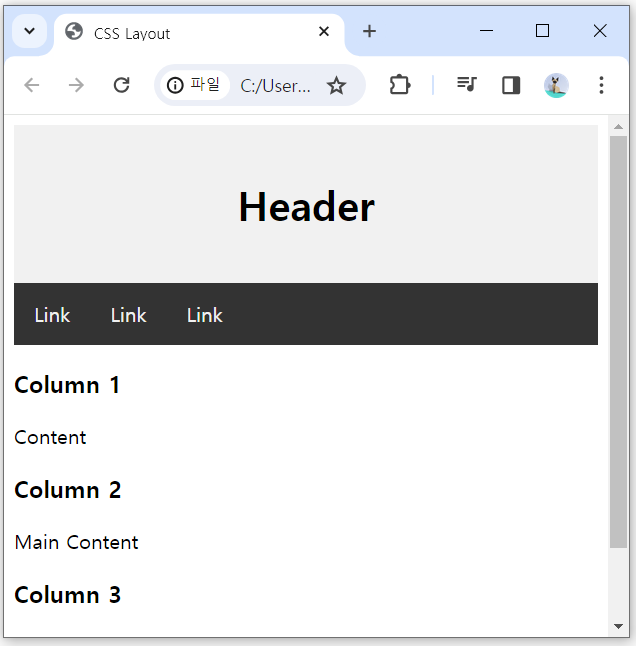Select the CSS Layout tab
Image resolution: width=636 pixels, height=646 pixels.
click(x=199, y=33)
